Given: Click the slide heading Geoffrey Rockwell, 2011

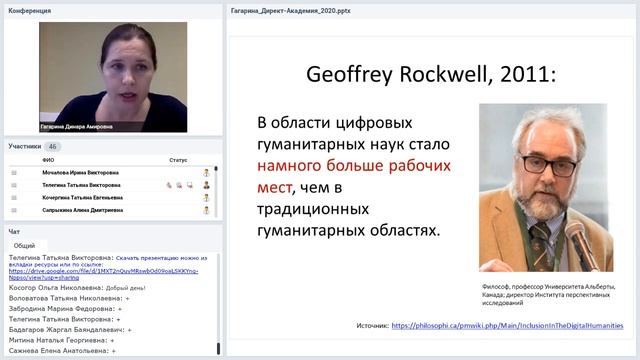Looking at the screenshot, I should (x=431, y=75).
